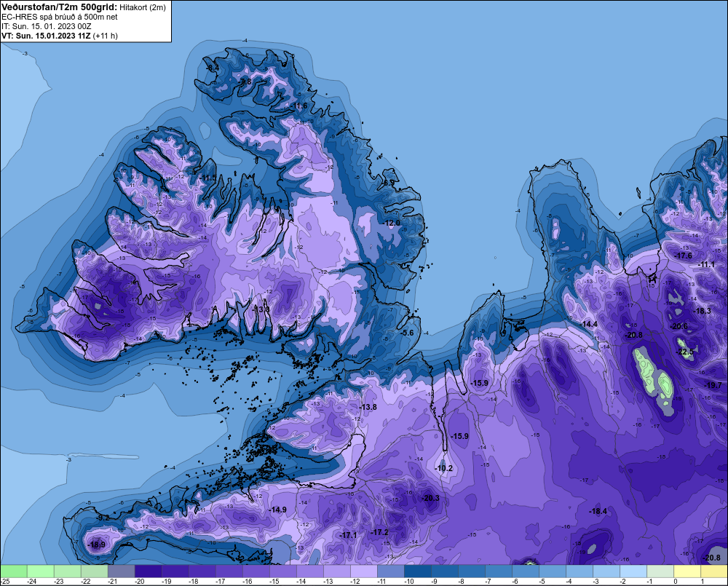The width and height of the screenshot is (728, 586).
Task: Click the -17.1 temperature reading
Action: [348, 535]
